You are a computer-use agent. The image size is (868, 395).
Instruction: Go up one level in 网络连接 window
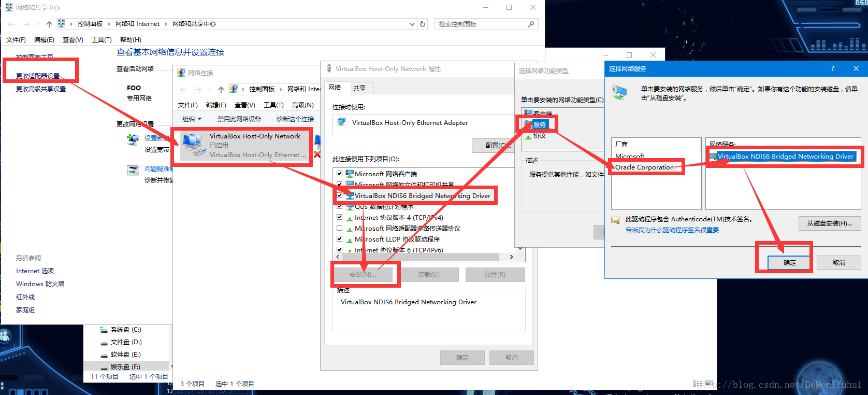coord(221,89)
